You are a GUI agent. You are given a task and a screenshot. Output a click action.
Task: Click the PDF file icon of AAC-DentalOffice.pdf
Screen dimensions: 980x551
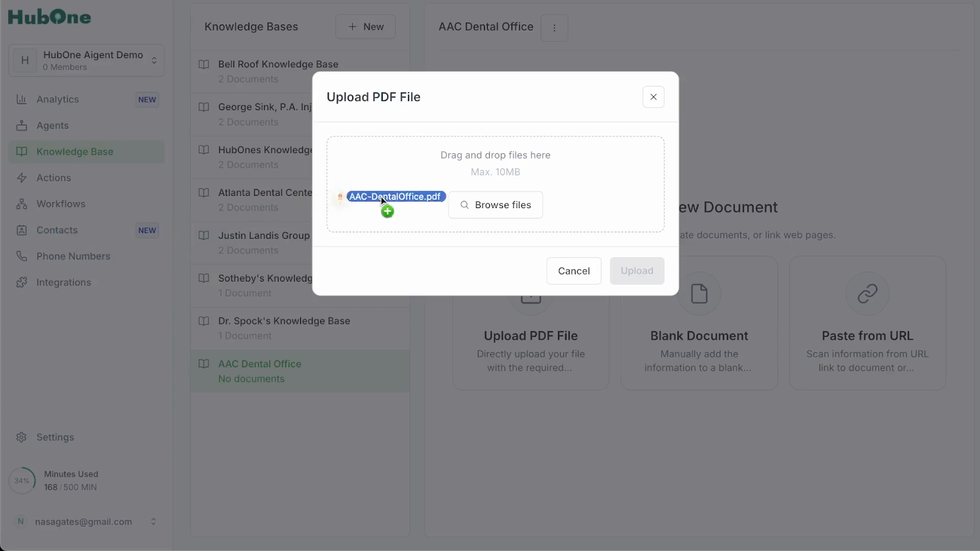pyautogui.click(x=340, y=197)
